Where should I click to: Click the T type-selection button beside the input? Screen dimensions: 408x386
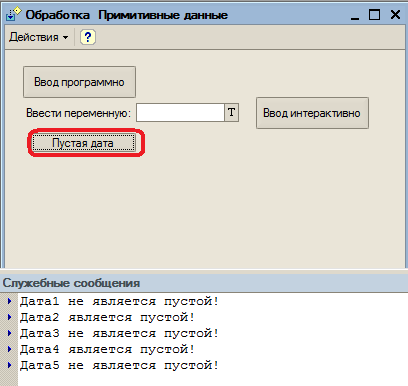pyautogui.click(x=232, y=113)
